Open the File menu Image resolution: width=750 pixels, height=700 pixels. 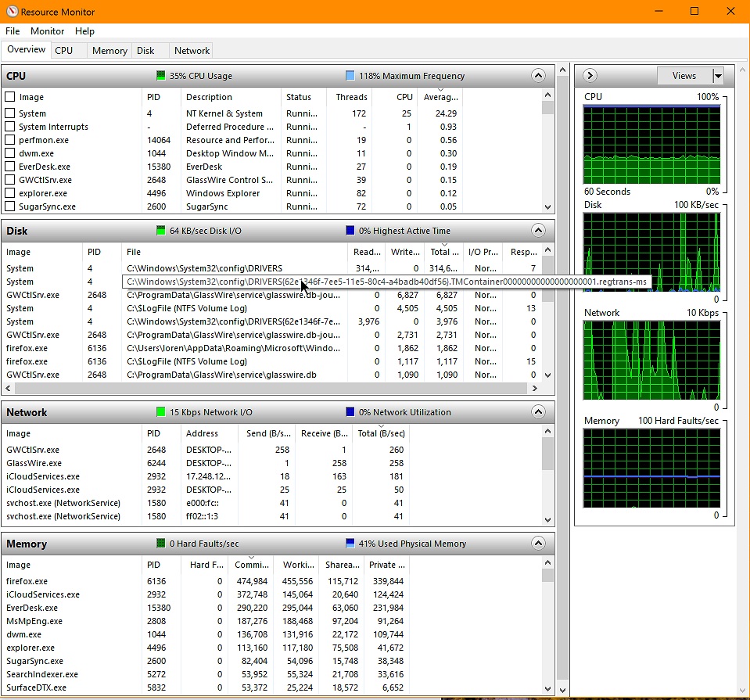click(x=13, y=31)
